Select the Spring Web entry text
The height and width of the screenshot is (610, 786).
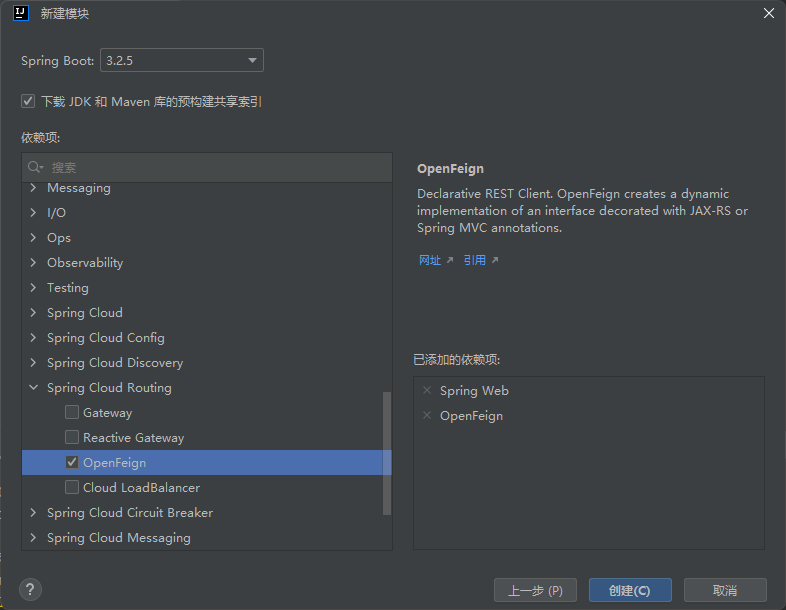(474, 391)
